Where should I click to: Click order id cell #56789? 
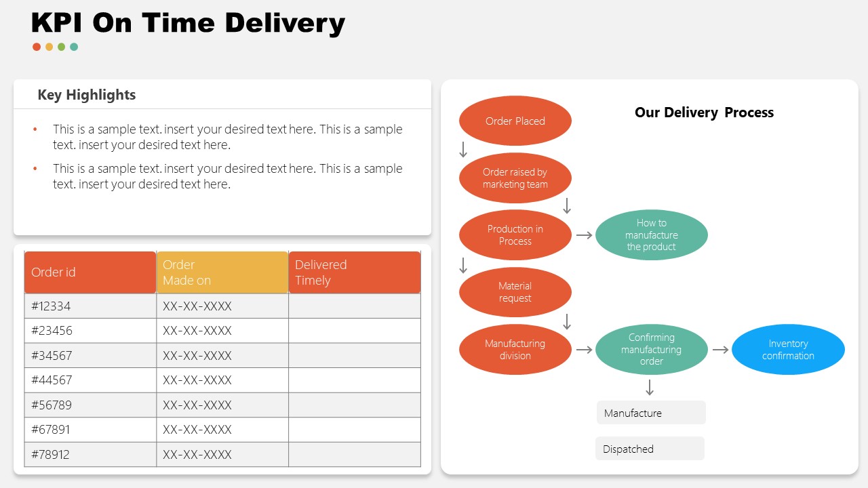90,405
